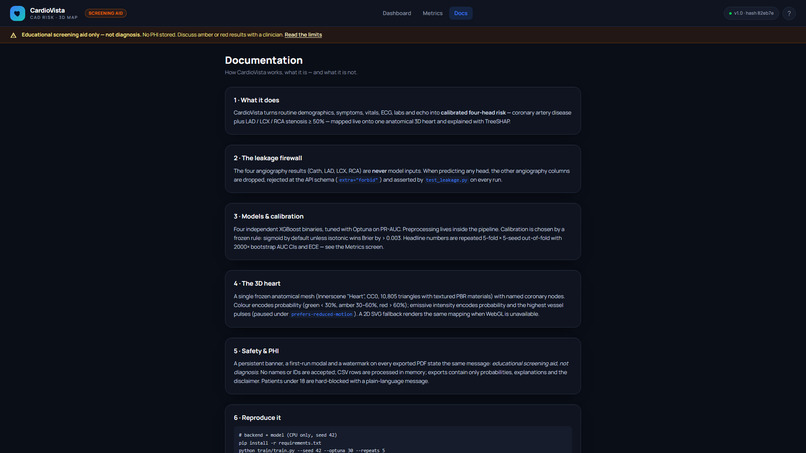Open the help question-mark icon
Screen dimensions: 806x453
pyautogui.click(x=789, y=13)
